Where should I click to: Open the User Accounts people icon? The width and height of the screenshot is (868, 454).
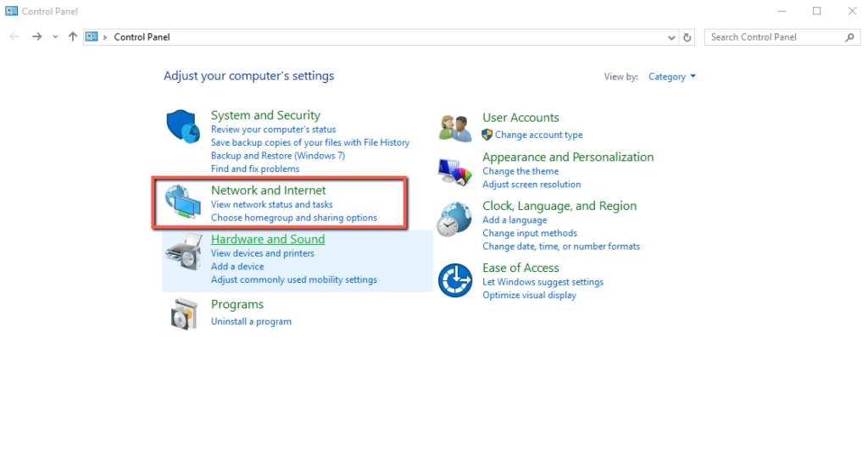[x=455, y=127]
